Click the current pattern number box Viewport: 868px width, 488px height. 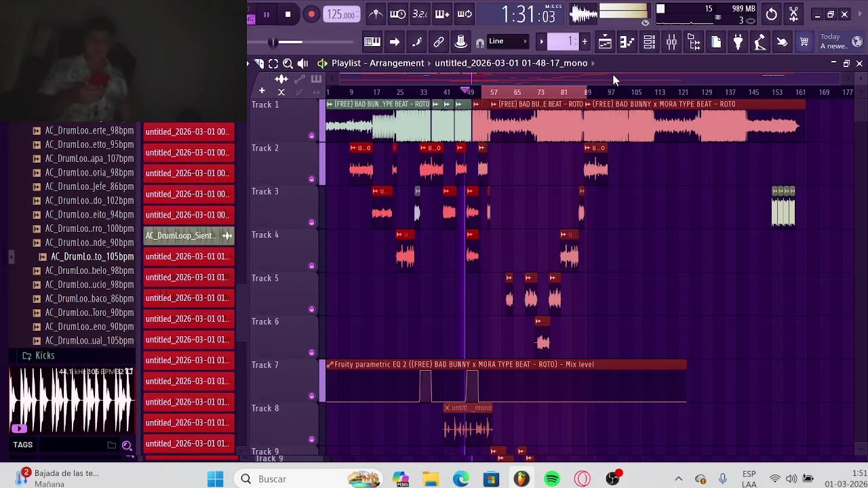coord(564,42)
